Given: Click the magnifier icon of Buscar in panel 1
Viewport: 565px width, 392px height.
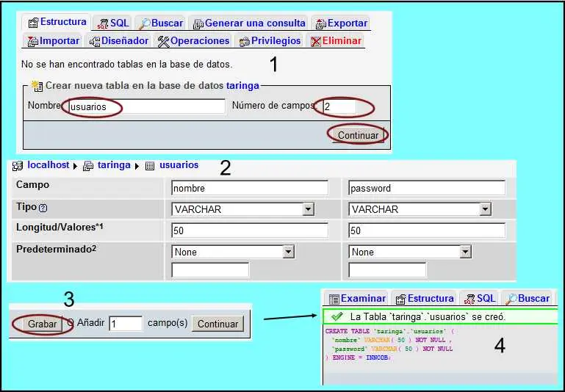Looking at the screenshot, I should [x=145, y=23].
